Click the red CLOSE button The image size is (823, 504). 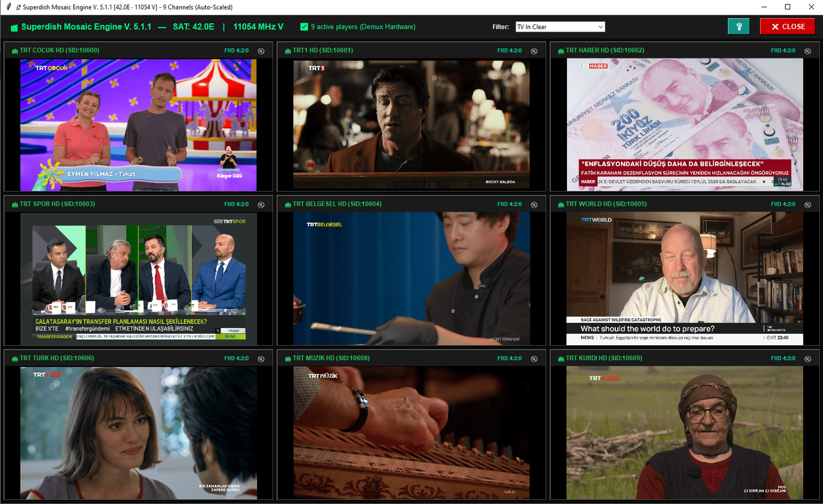788,26
